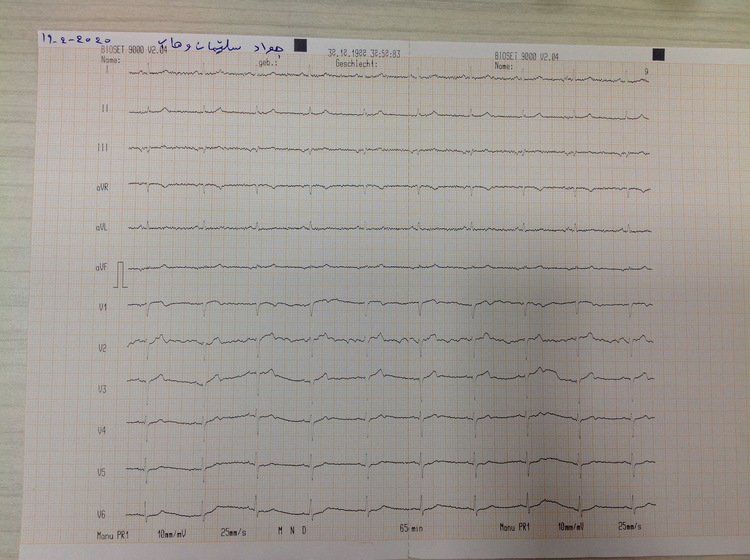Click the V4 lead label

click(102, 431)
